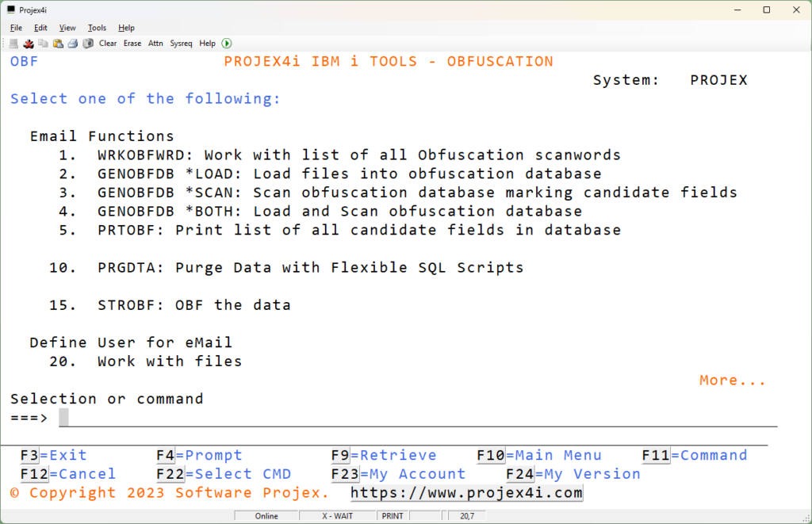Screen dimensions: 812x524
Task: Click the Paste clipboard icon
Action: 58,44
